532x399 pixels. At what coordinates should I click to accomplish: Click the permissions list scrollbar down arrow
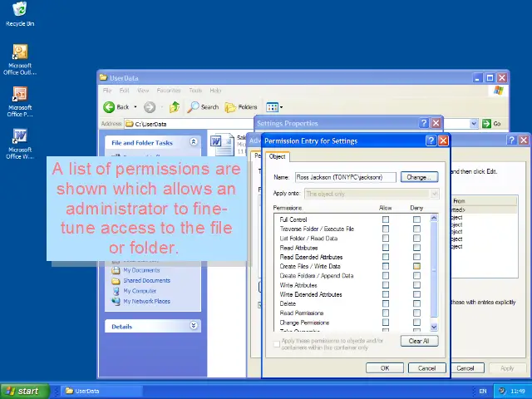[433, 328]
